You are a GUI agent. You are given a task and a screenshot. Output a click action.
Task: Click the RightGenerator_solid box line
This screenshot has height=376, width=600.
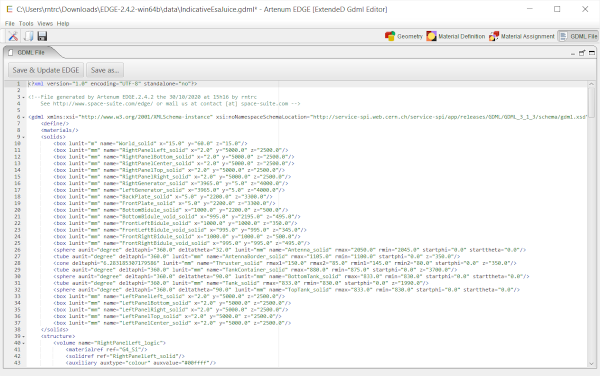click(171, 183)
